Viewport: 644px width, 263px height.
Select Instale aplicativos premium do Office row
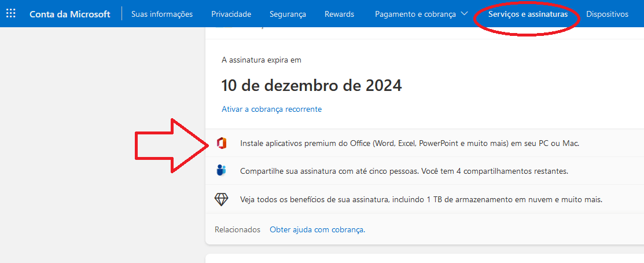click(425, 143)
